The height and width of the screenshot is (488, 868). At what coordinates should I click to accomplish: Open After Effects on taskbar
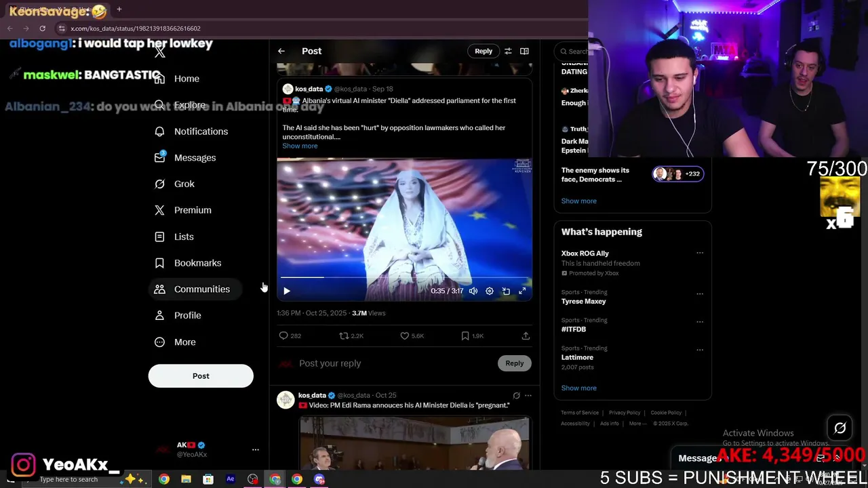click(231, 479)
